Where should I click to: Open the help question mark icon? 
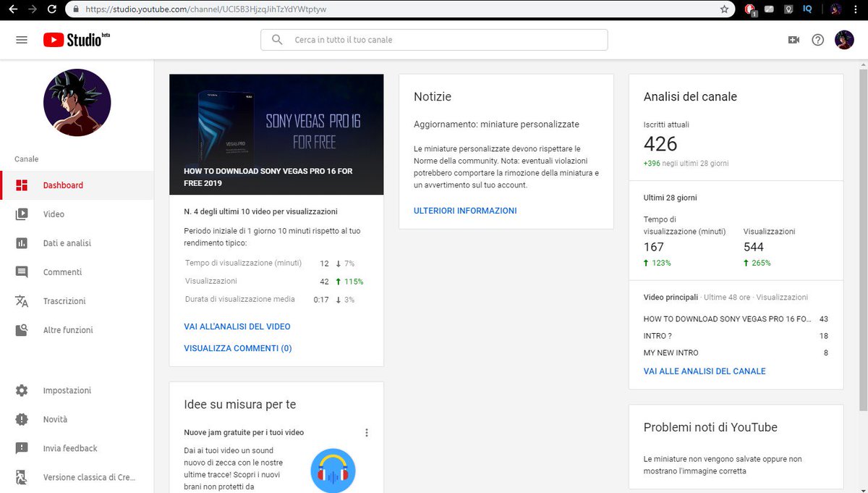(x=818, y=40)
